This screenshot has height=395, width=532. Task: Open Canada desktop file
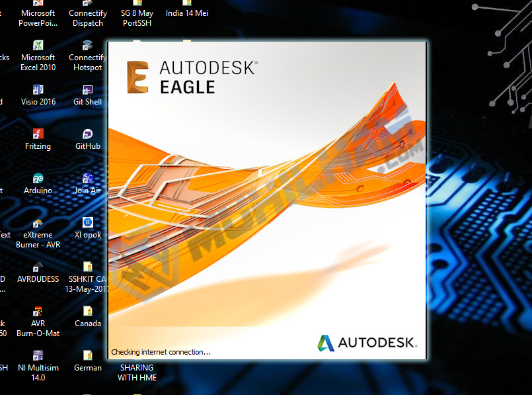tap(87, 317)
